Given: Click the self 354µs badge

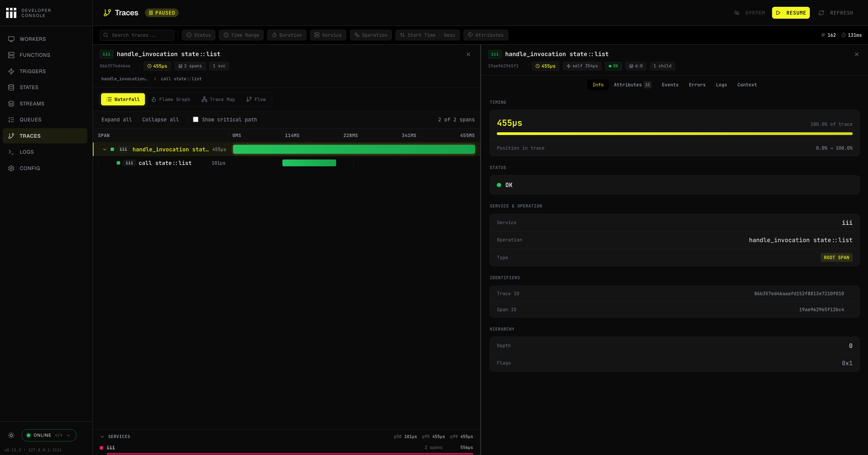Looking at the screenshot, I should (582, 66).
